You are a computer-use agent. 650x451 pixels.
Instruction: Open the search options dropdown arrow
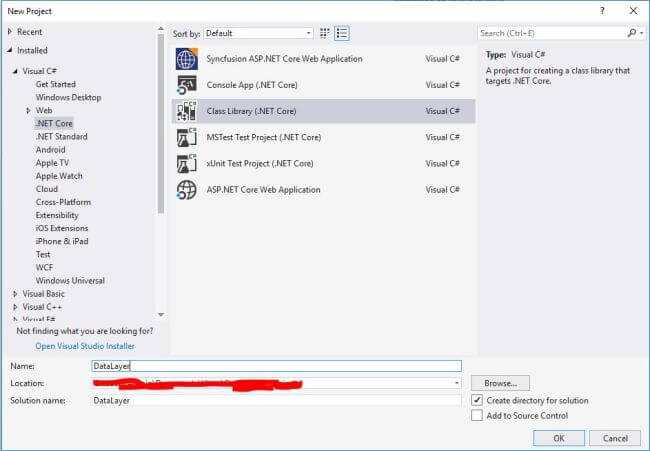641,33
